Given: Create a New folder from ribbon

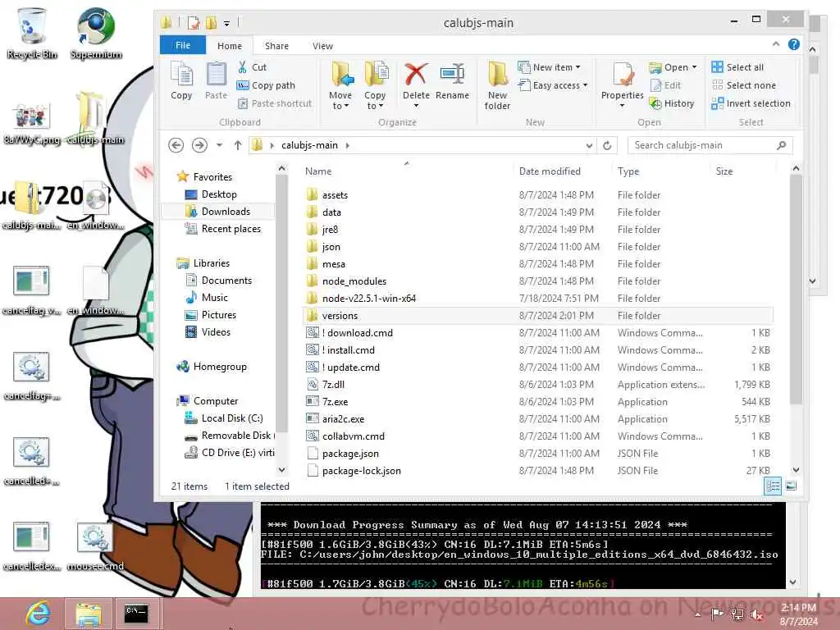Looking at the screenshot, I should (498, 85).
